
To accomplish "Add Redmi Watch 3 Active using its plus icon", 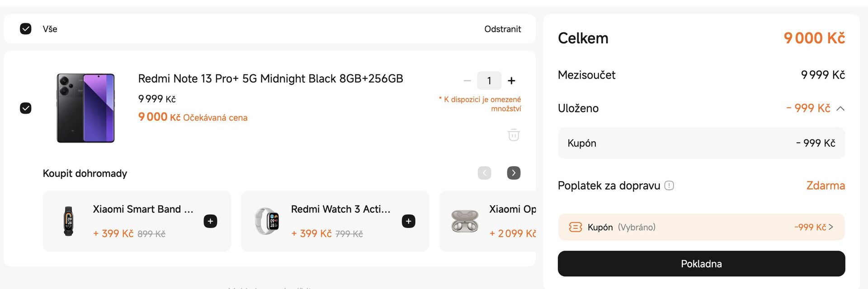I will point(408,221).
